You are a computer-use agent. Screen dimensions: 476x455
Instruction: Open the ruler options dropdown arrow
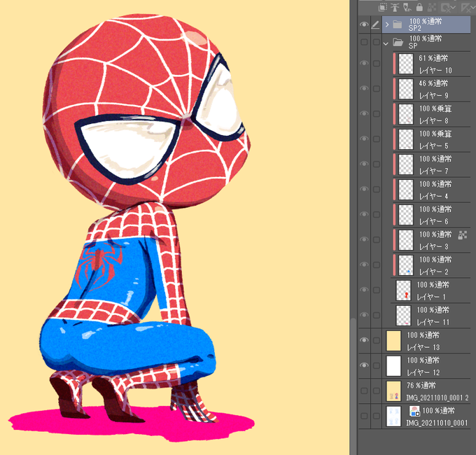tap(472, 7)
